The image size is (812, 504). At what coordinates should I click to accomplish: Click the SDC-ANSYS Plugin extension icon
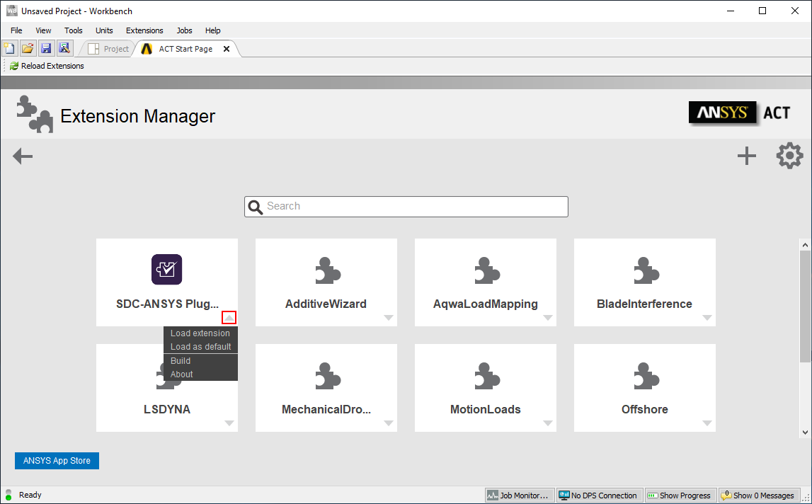[166, 270]
